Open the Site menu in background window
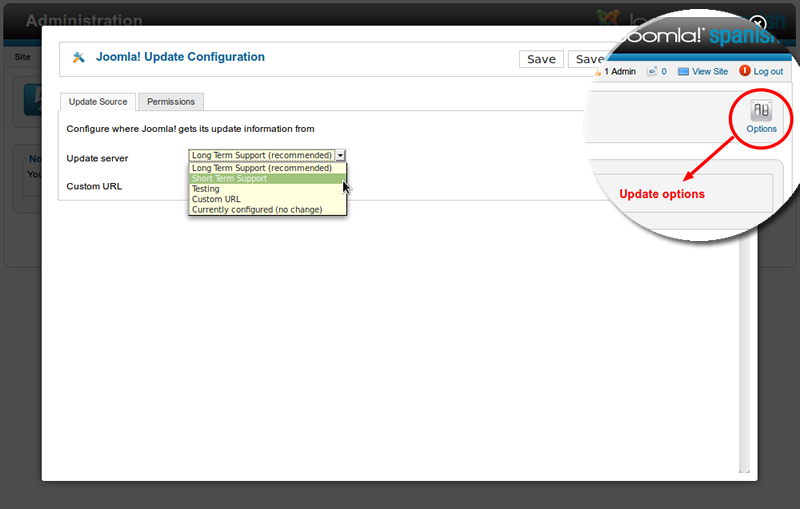 [x=22, y=57]
